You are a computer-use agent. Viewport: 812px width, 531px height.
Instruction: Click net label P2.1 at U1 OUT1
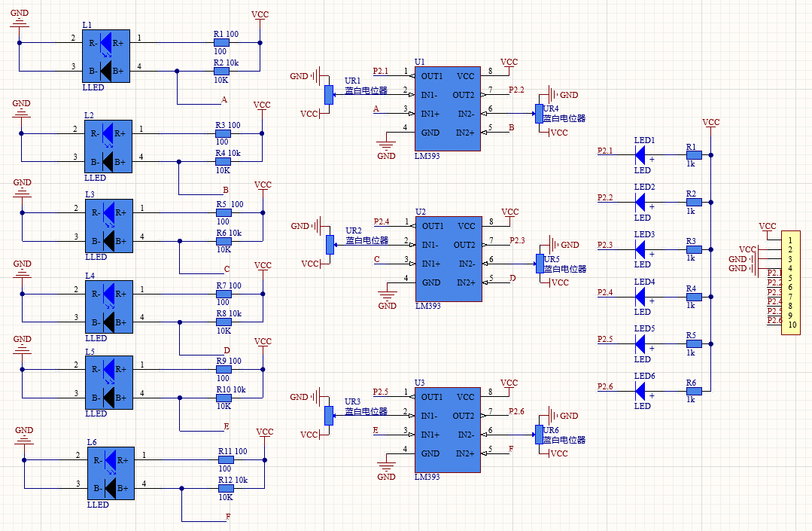coord(381,71)
